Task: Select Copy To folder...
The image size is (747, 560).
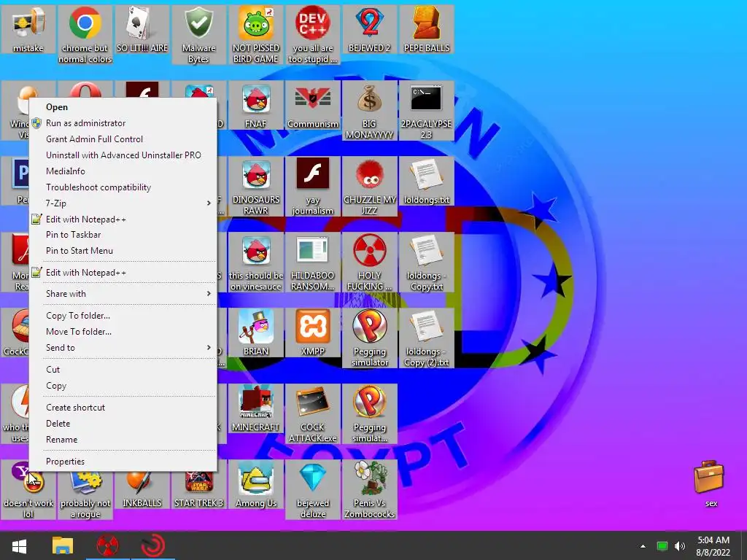Action: [x=123, y=316]
